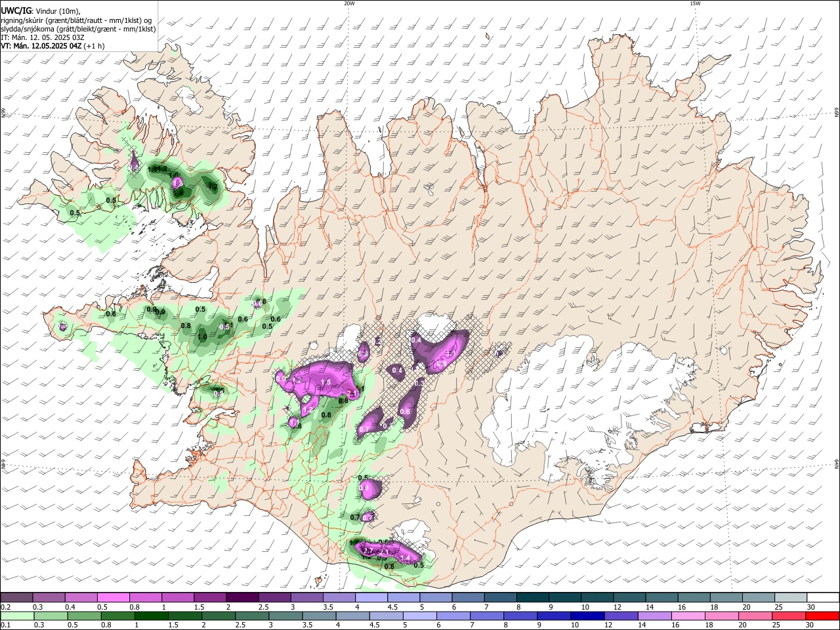Click the '20W' longitude label at top
Viewport: 840px width, 630px height.
(x=349, y=3)
